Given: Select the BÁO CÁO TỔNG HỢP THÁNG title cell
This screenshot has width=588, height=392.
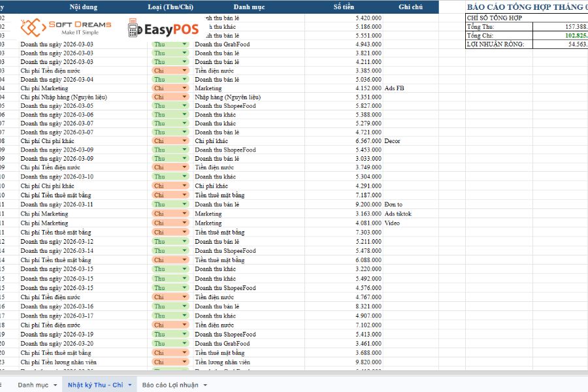Looking at the screenshot, I should click(x=527, y=7).
